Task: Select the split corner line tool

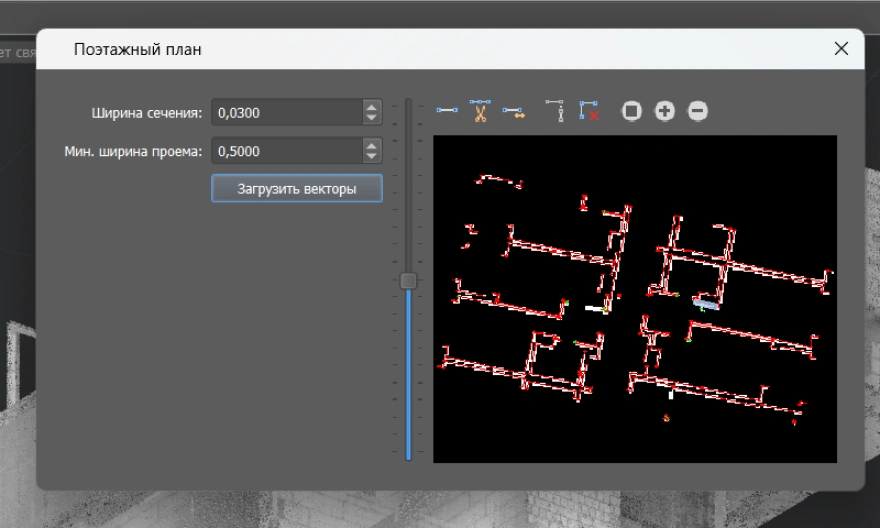Action: [556, 111]
